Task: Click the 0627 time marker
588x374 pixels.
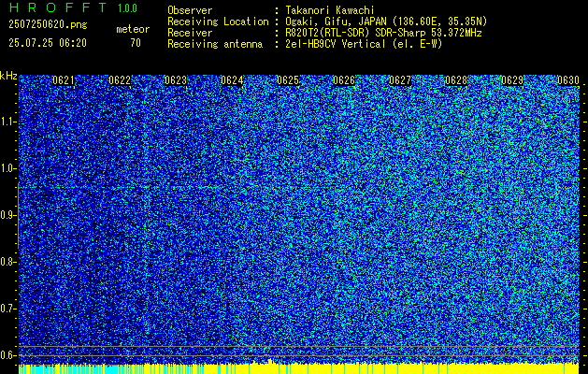Action: (x=400, y=80)
